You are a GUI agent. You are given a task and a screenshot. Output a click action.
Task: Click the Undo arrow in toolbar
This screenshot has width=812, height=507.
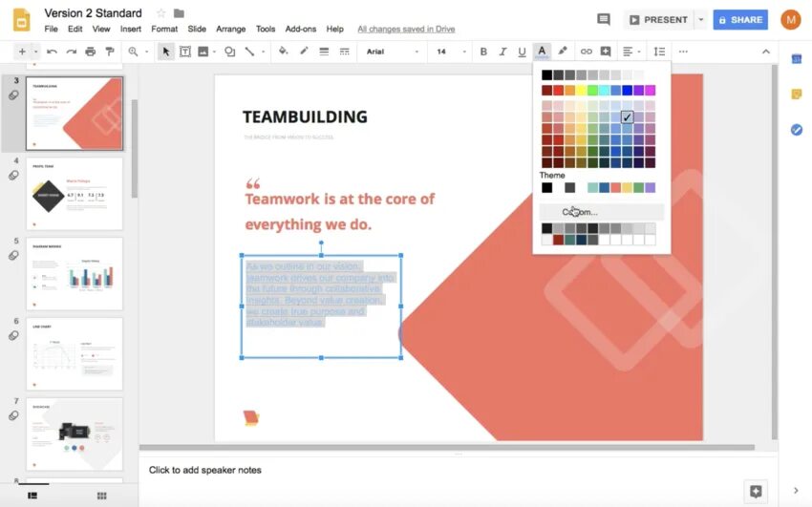(52, 52)
